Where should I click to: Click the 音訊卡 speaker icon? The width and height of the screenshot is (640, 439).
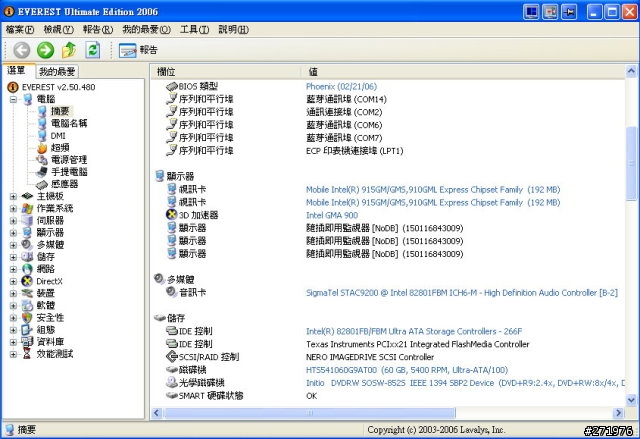click(172, 292)
